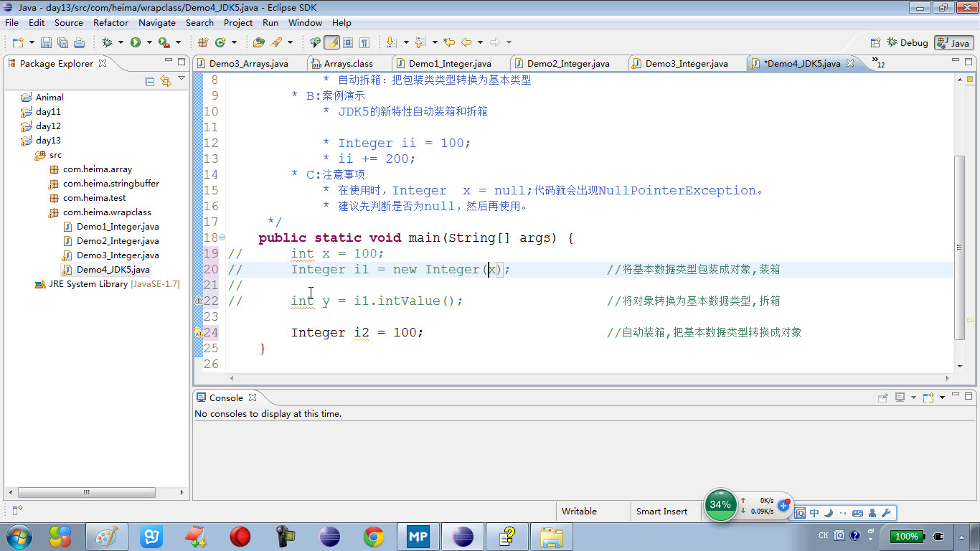Click the Open Console icon
The image size is (980, 551).
(928, 397)
